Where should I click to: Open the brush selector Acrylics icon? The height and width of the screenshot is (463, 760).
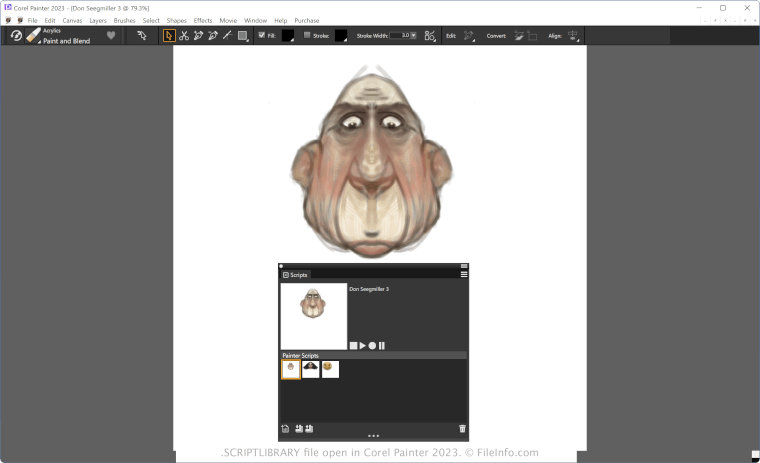coord(33,35)
